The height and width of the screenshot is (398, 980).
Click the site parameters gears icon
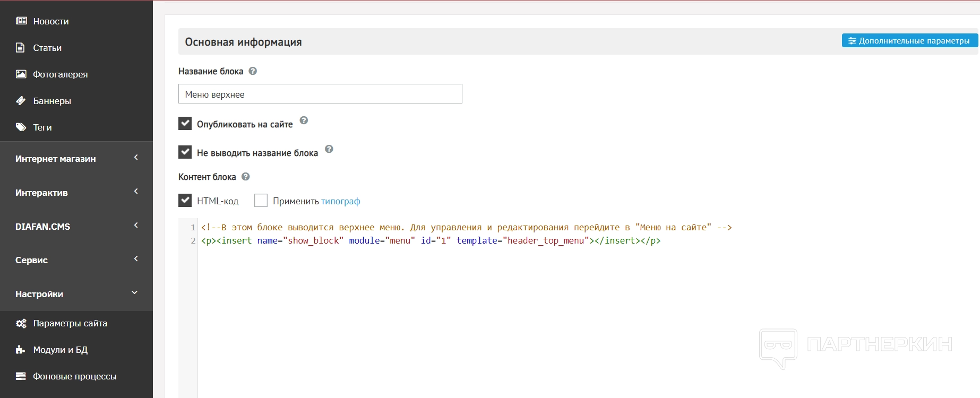pos(21,323)
